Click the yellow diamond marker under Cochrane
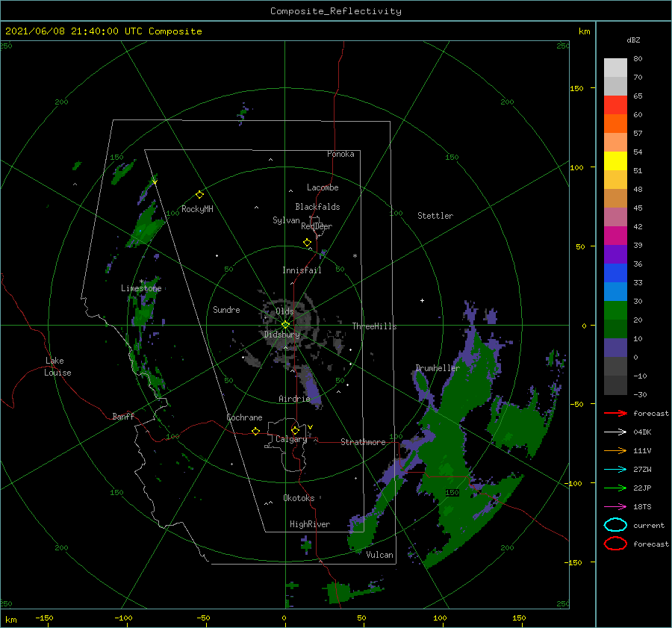 coord(255,432)
